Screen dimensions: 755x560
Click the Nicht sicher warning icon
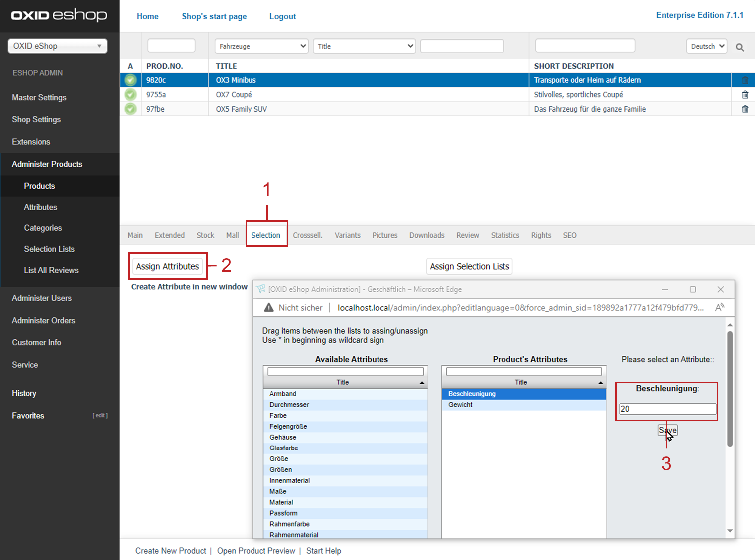(x=269, y=308)
